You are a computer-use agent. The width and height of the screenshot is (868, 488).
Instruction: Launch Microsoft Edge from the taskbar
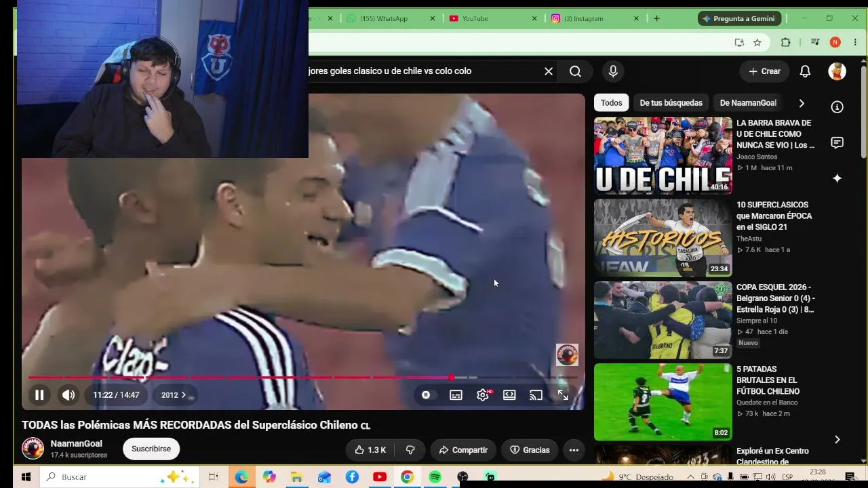point(241,477)
